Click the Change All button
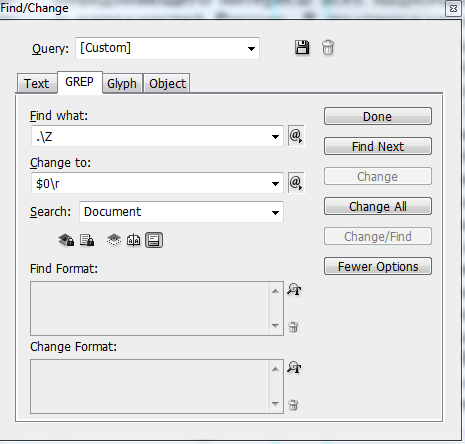This screenshot has width=465, height=444. pyautogui.click(x=378, y=206)
